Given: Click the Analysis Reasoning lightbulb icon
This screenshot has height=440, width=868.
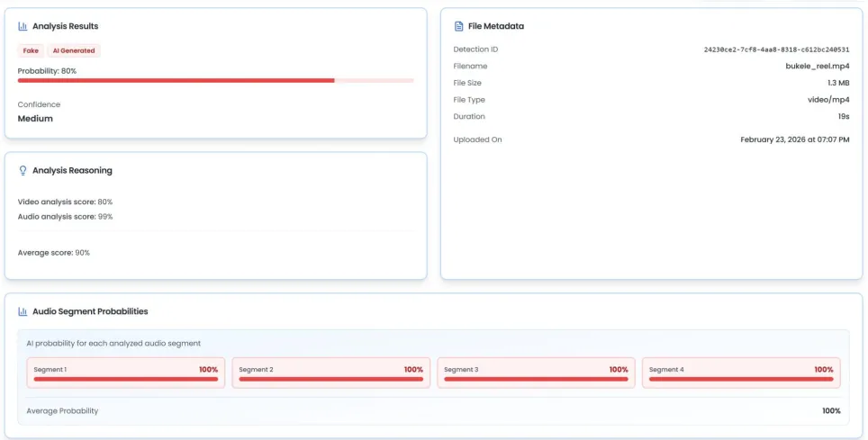Looking at the screenshot, I should pos(23,170).
